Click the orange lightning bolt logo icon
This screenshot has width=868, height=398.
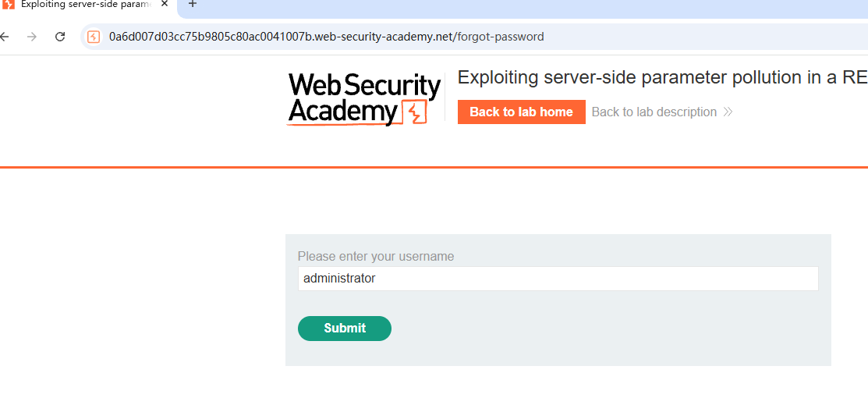click(x=415, y=112)
